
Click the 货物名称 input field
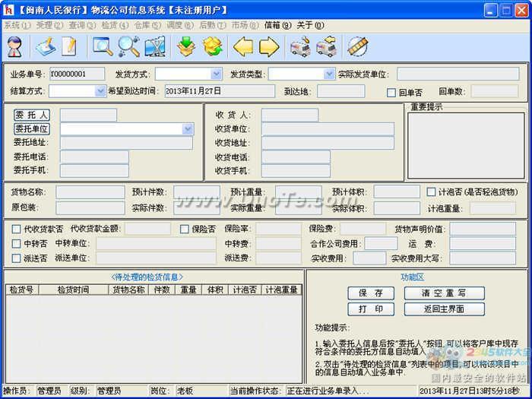(90, 192)
